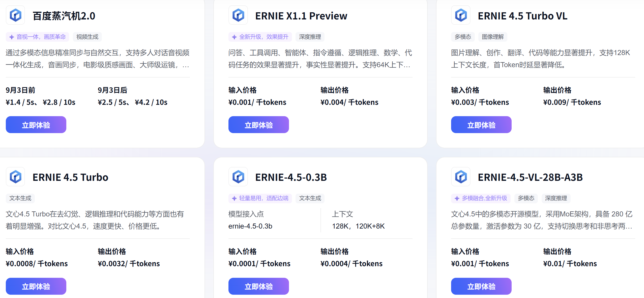
Task: Select the 图像理解 tag on Turbo VL card
Action: (x=492, y=37)
